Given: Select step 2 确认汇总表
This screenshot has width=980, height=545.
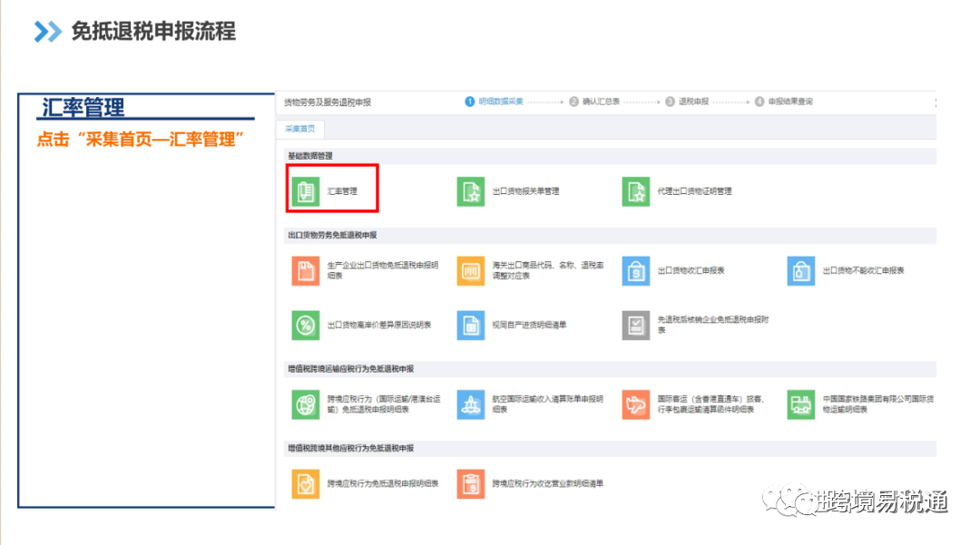Looking at the screenshot, I should (593, 102).
